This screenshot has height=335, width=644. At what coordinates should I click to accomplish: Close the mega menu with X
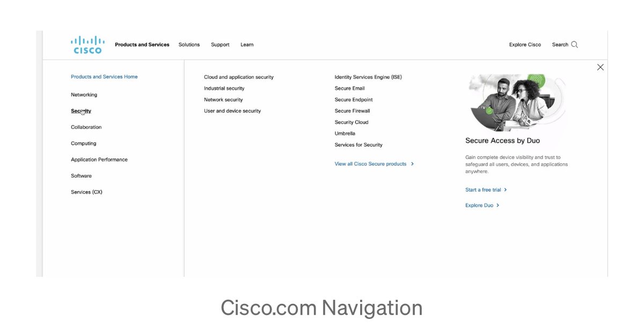coord(600,67)
